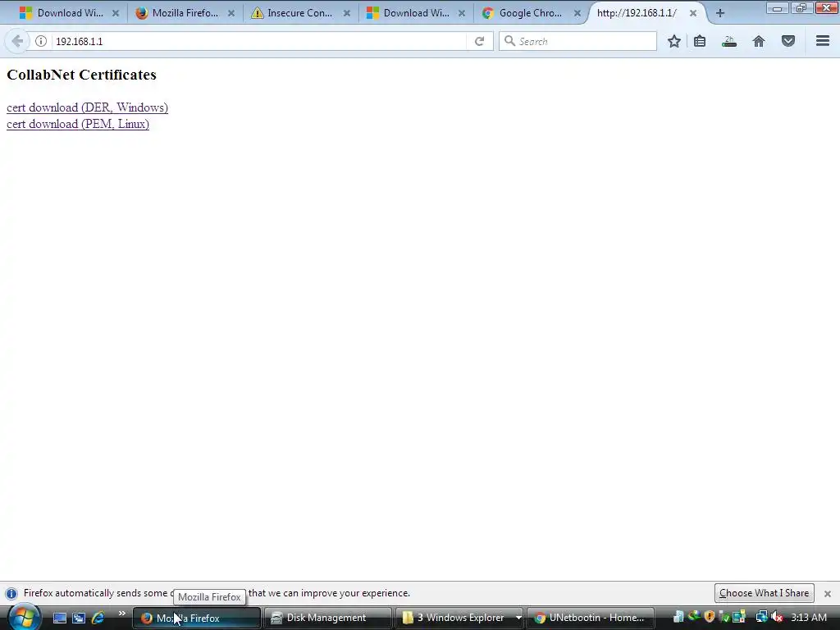Open the Firefox hamburger menu

(823, 41)
